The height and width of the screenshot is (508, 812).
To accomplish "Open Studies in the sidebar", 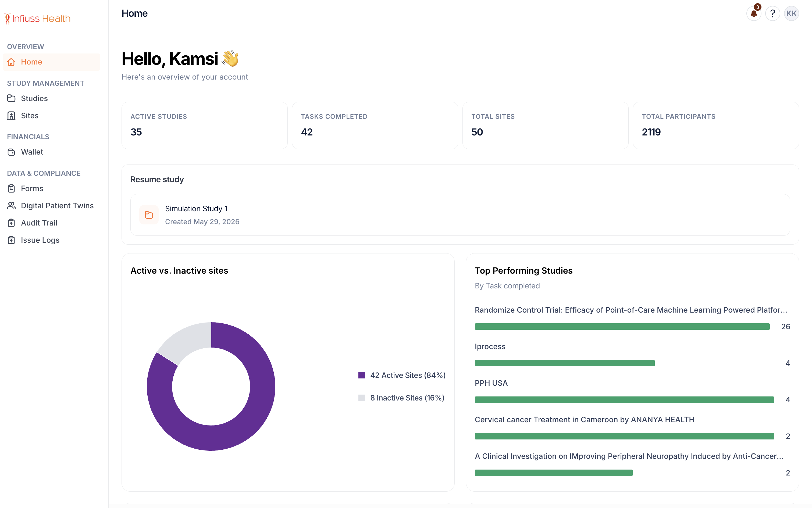I will click(x=51, y=98).
